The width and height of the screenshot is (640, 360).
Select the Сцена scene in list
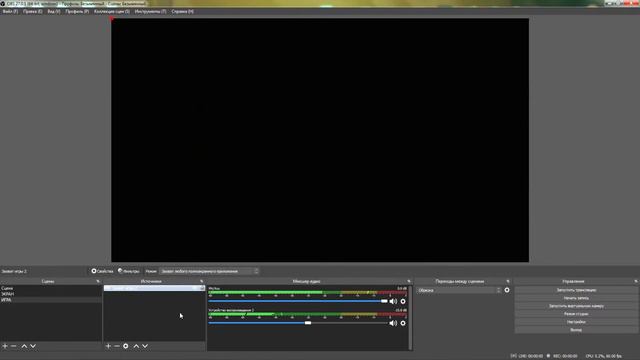(51, 288)
